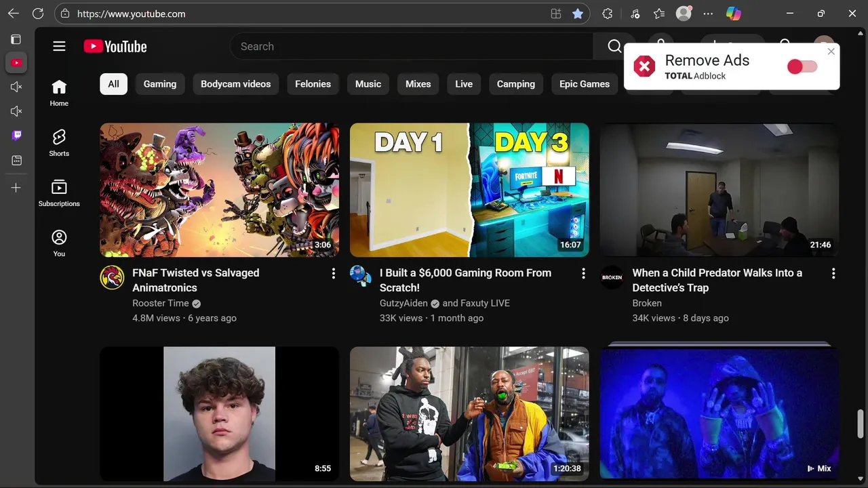Image resolution: width=868 pixels, height=488 pixels.
Task: Select the Bodycam videos chip
Action: point(235,84)
